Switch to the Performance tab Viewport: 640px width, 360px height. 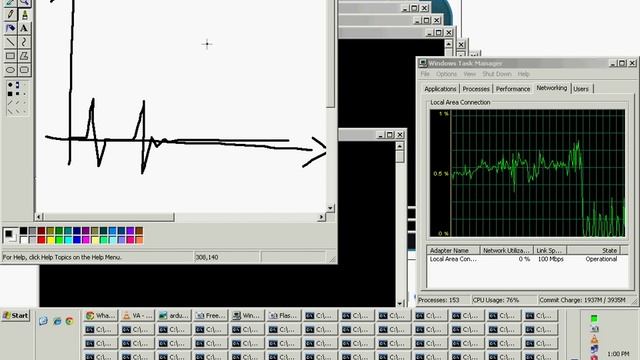[x=513, y=89]
